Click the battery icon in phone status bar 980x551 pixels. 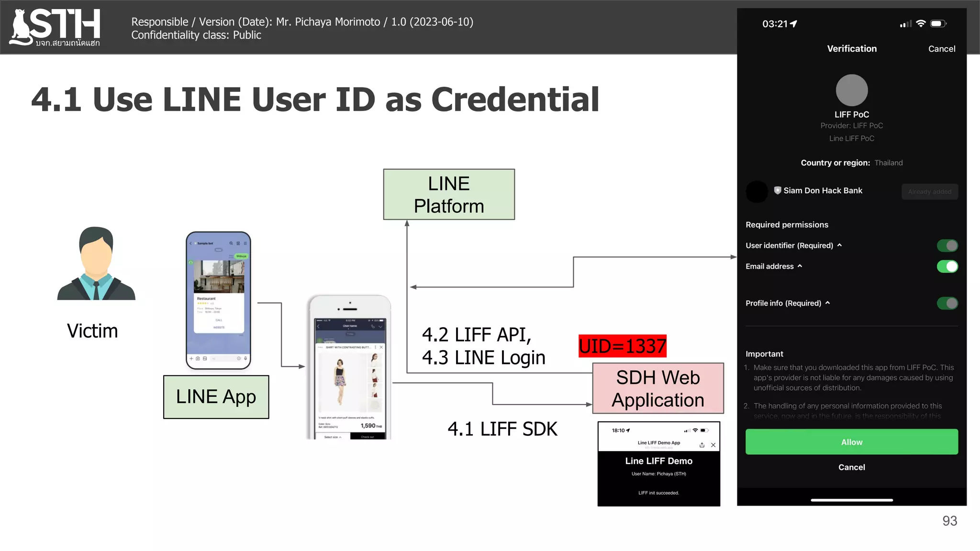point(938,23)
